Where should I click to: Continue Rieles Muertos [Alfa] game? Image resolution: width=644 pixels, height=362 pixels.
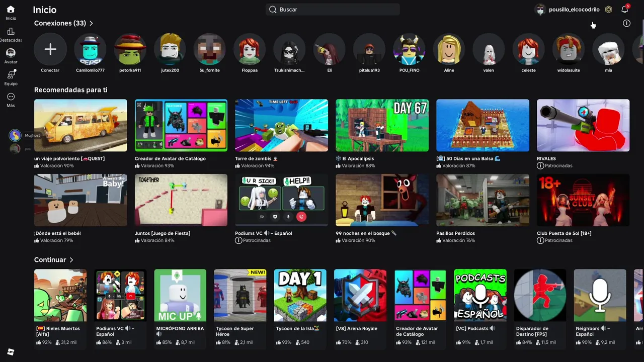click(60, 295)
